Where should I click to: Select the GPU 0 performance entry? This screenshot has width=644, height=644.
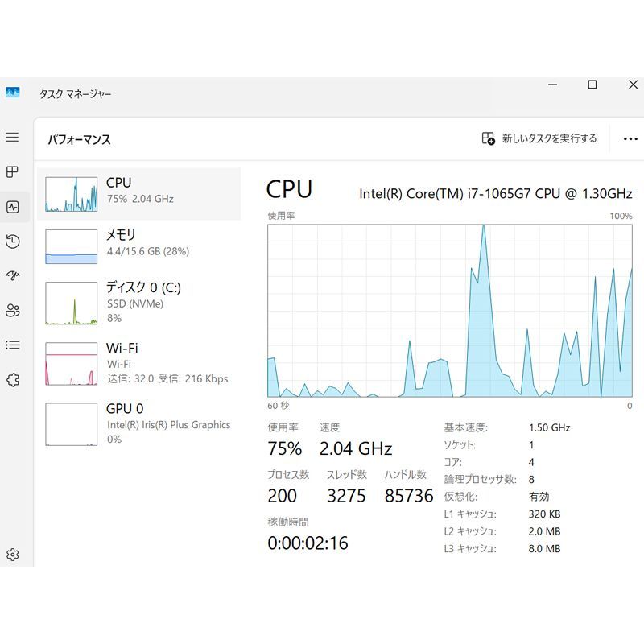[138, 424]
